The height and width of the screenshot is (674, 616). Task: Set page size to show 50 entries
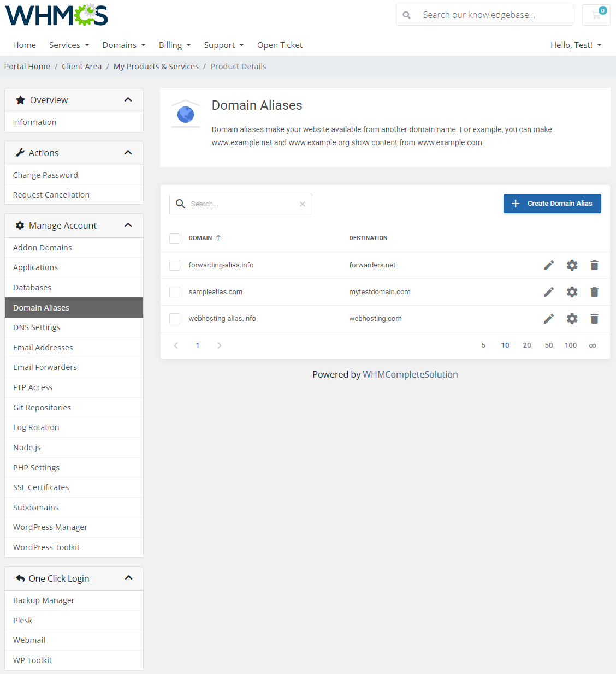tap(548, 345)
